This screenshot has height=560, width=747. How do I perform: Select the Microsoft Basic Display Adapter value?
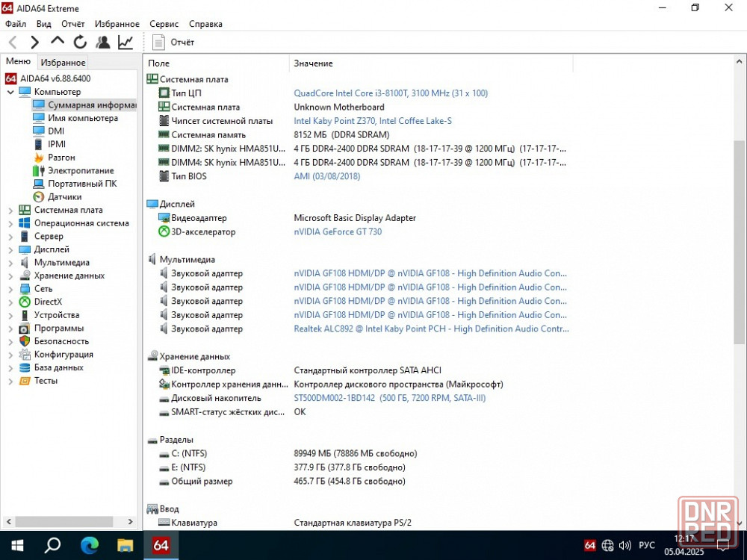coord(355,218)
